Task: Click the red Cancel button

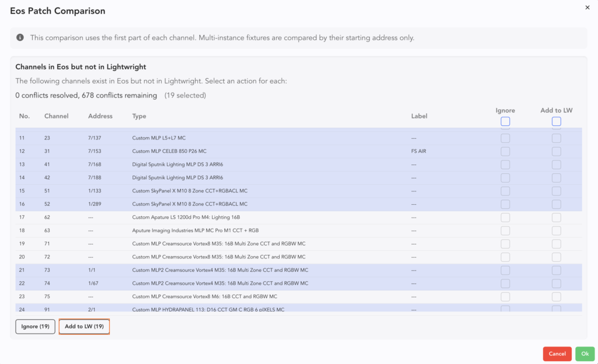Action: point(557,353)
